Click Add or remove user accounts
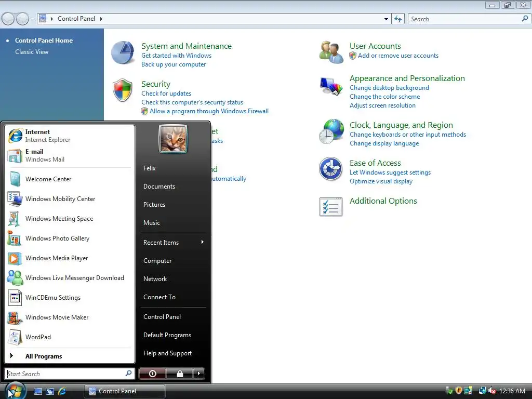 (398, 56)
